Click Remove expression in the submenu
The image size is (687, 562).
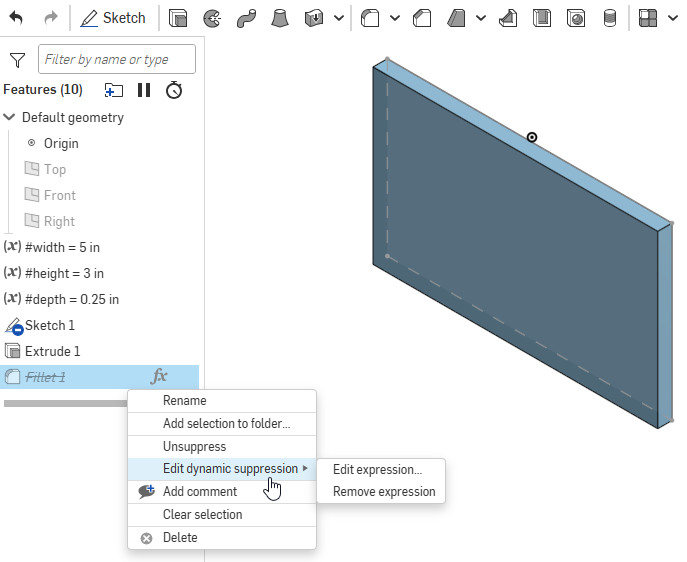click(384, 491)
